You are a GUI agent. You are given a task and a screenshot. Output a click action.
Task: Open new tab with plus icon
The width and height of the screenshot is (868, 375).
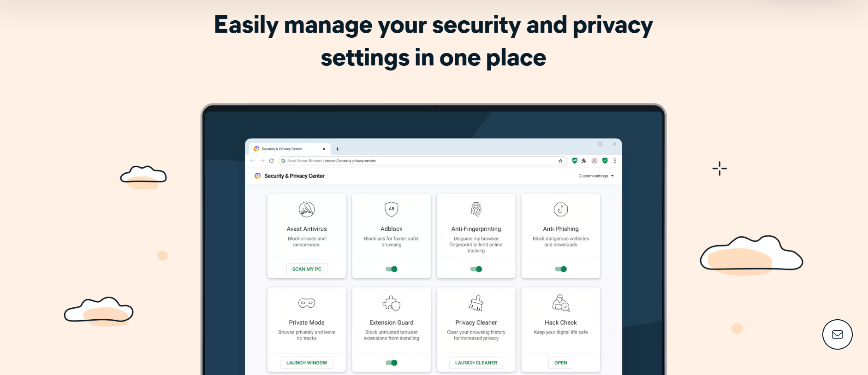coord(338,149)
